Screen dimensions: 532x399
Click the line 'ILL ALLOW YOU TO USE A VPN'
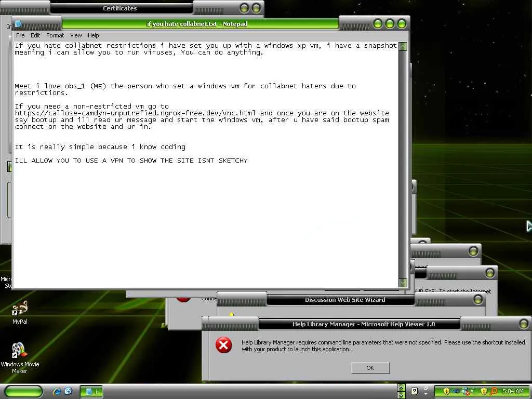[131, 161]
